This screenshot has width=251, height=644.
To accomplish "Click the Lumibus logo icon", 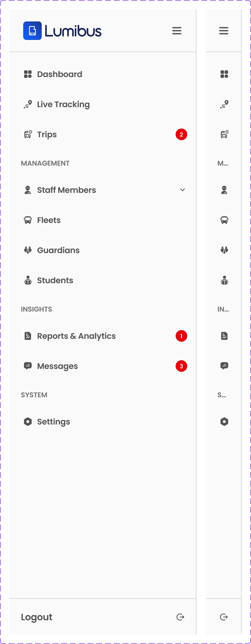I will point(32,31).
